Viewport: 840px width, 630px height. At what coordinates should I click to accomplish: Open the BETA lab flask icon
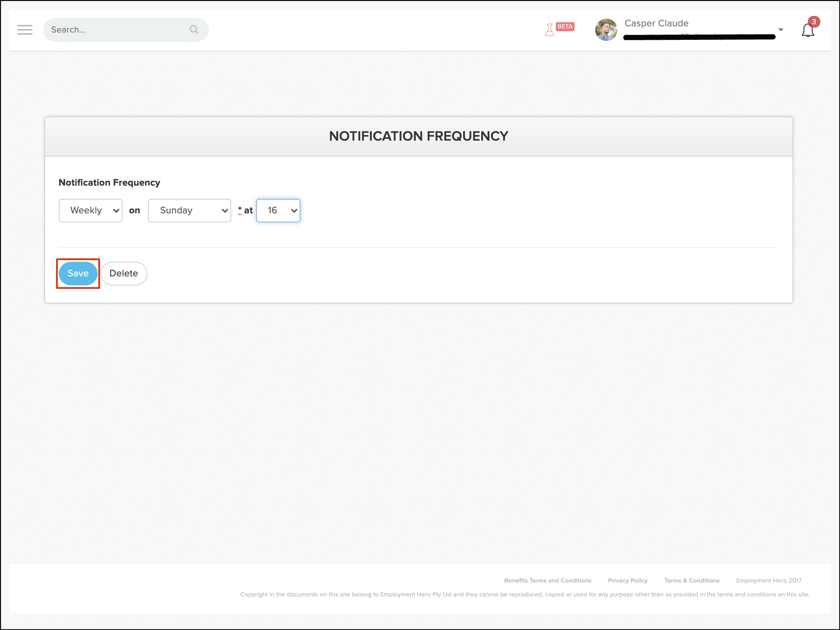click(x=550, y=30)
